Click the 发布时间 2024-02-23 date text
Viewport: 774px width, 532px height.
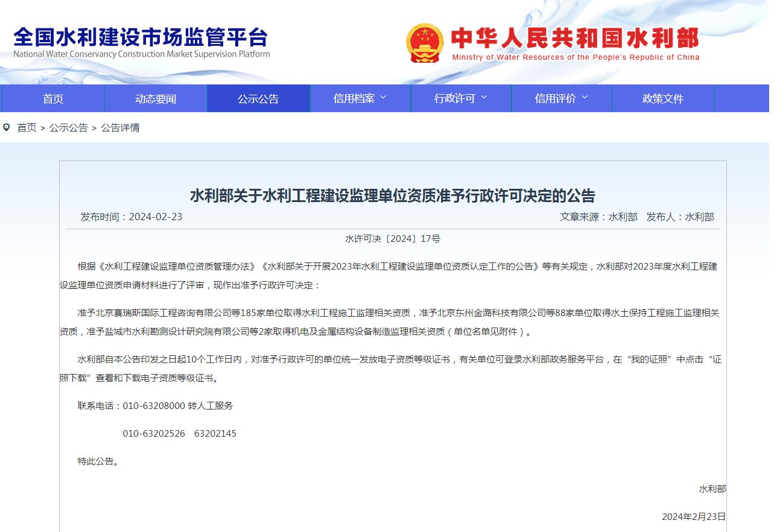coord(131,217)
